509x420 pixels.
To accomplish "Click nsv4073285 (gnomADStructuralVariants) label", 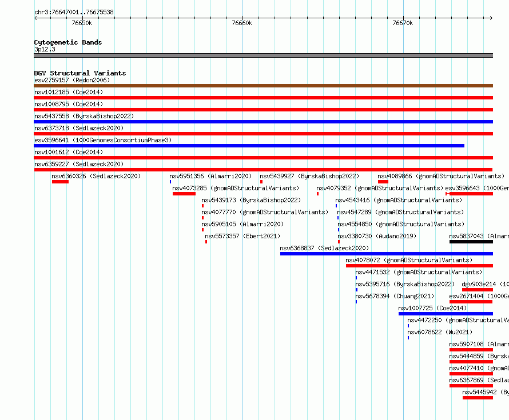I will point(236,188).
